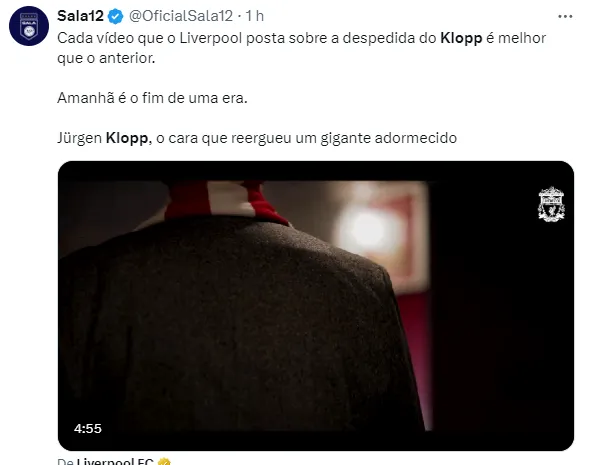Open the post via the 1 h timestamp
The height and width of the screenshot is (465, 590).
point(254,16)
